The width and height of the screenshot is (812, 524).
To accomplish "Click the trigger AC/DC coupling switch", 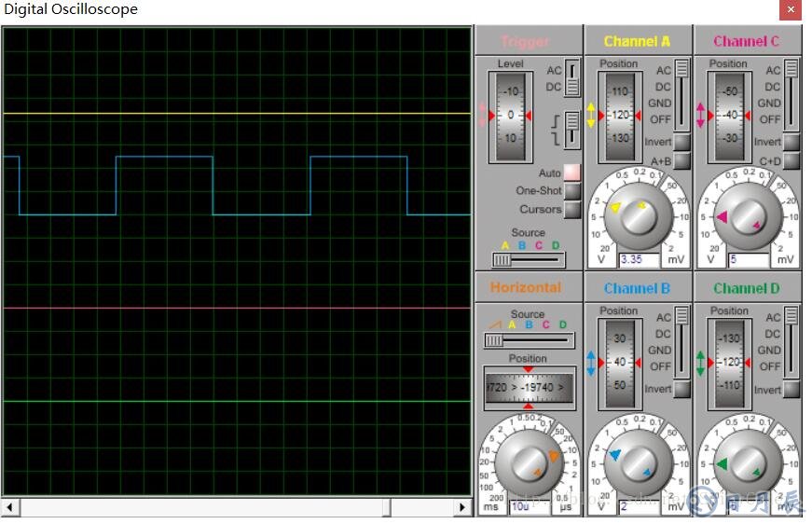I will [572, 78].
